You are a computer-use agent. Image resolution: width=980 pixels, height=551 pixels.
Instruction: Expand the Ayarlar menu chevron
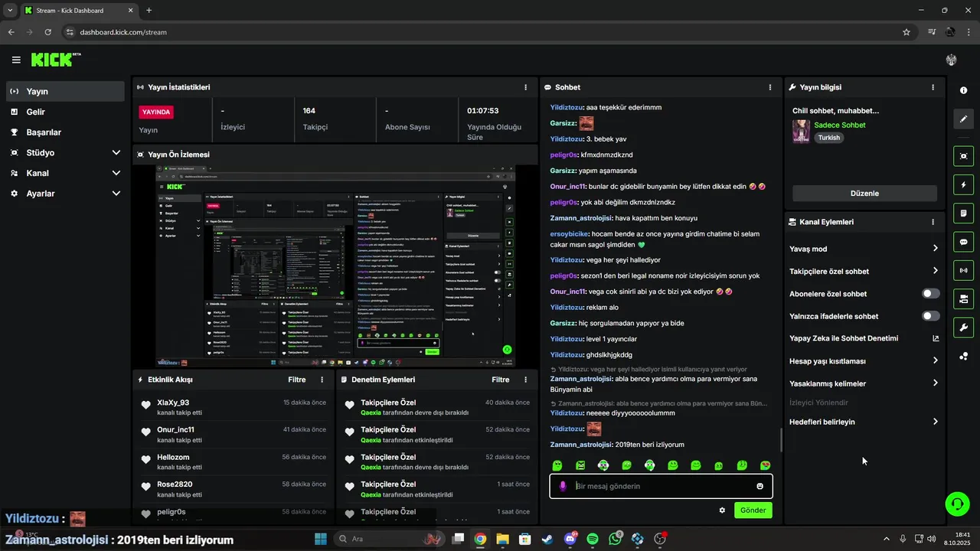116,194
